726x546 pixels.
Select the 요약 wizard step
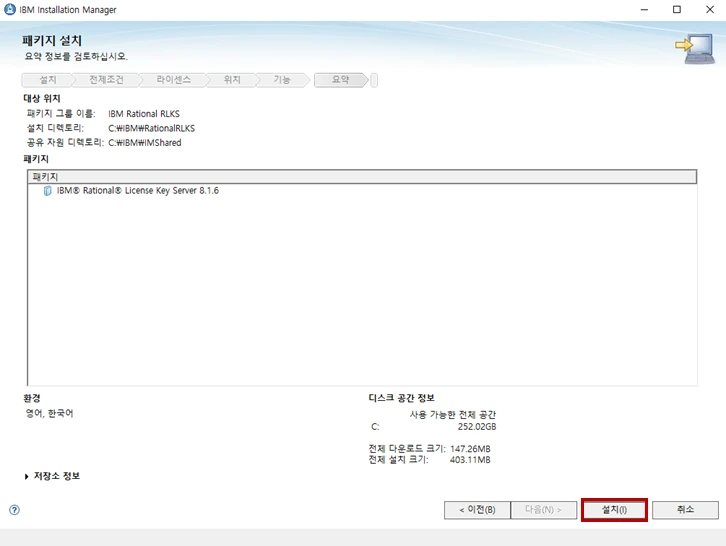(341, 79)
